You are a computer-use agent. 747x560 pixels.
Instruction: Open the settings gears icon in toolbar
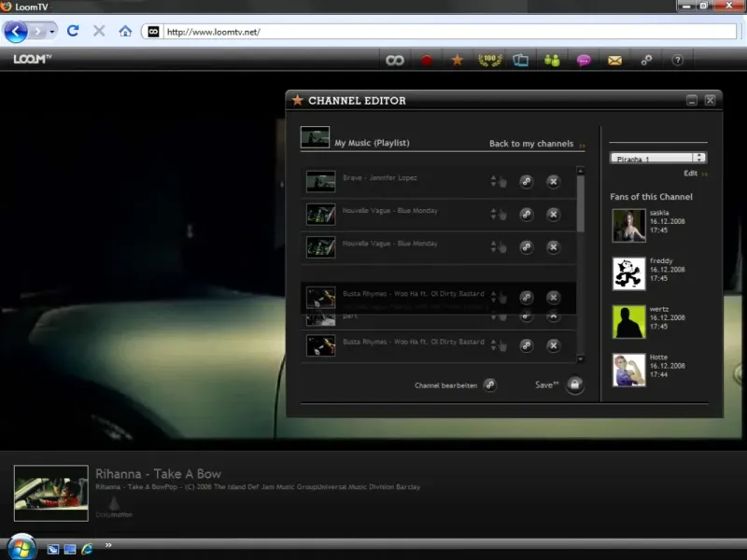click(x=646, y=60)
